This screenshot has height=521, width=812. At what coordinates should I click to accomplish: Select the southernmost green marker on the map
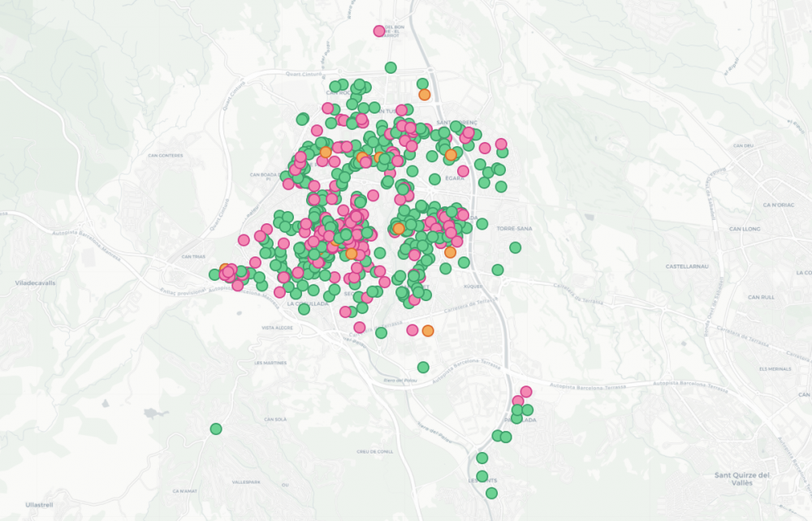click(491, 493)
